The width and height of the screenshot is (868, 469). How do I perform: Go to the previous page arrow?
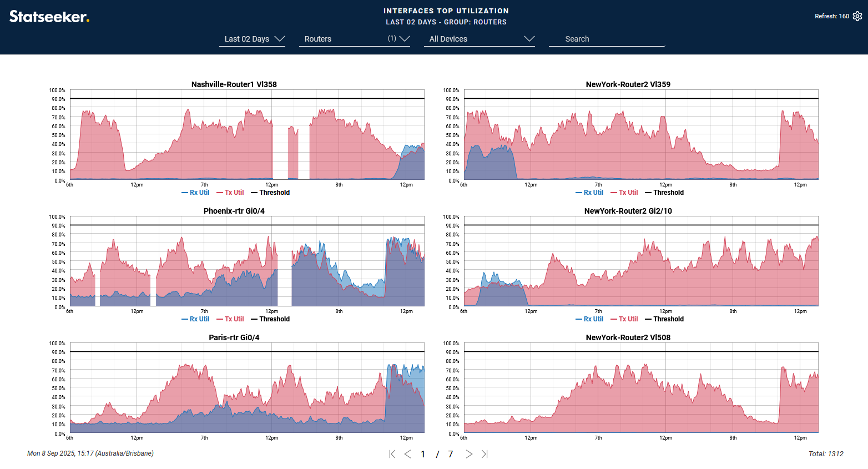pyautogui.click(x=408, y=454)
